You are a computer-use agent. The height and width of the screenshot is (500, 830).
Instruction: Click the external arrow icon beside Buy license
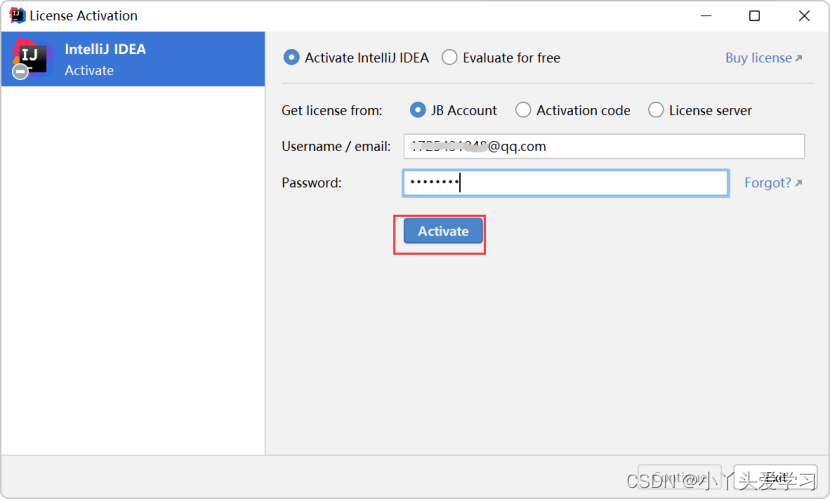click(x=799, y=58)
